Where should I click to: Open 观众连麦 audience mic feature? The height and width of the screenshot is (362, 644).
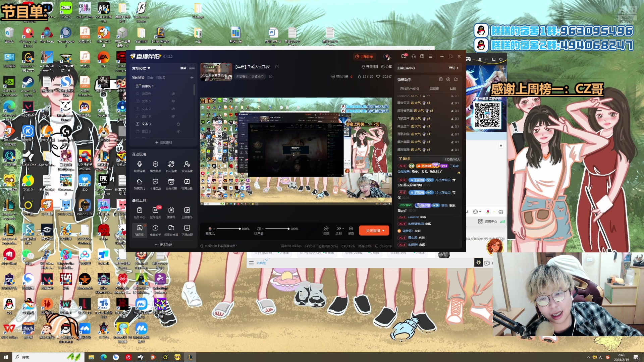point(187,166)
